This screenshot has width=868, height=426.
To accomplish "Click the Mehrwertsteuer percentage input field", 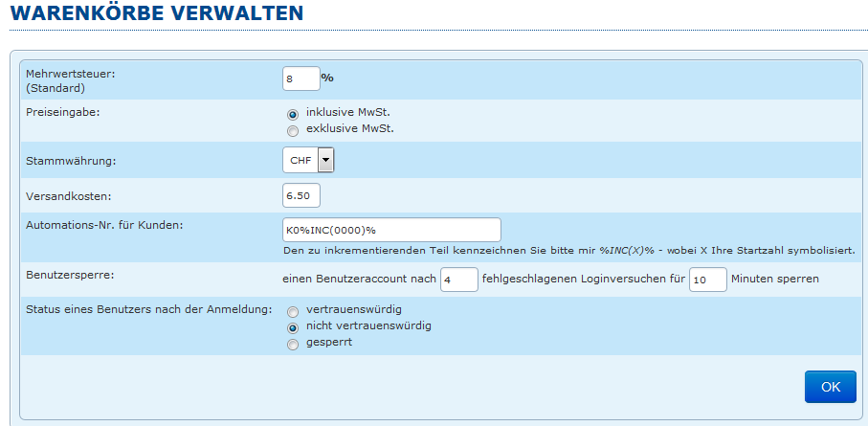I will tap(300, 78).
